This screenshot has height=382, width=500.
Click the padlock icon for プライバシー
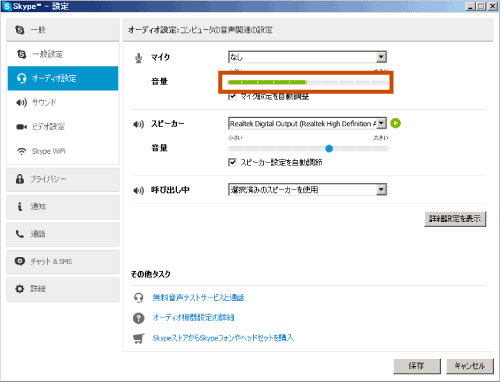20,179
